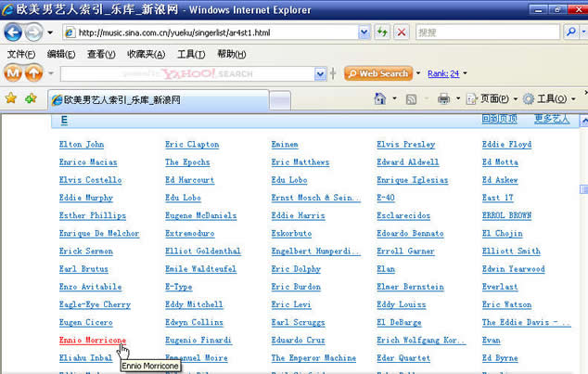The width and height of the screenshot is (588, 374).
Task: Click the 更多艺人 link
Action: point(552,119)
